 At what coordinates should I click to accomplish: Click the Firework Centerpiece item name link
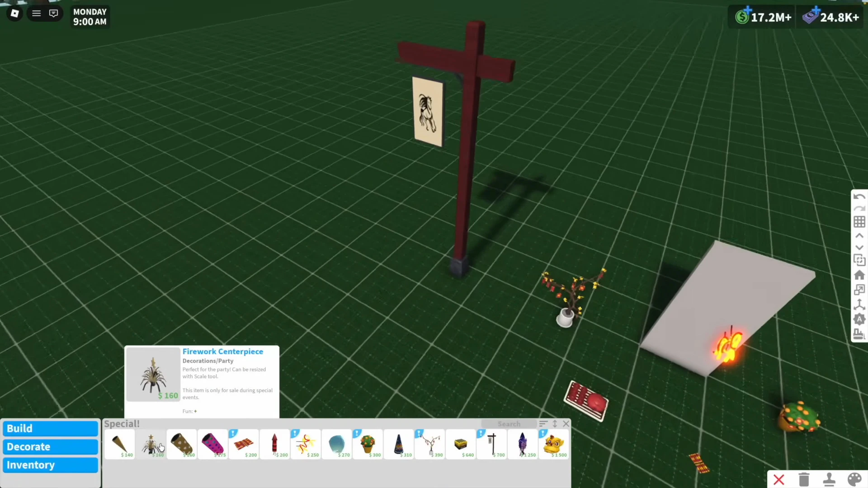tap(222, 351)
